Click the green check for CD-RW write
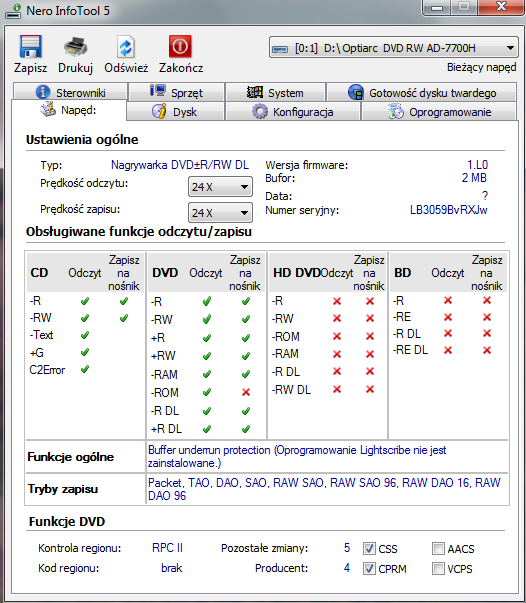 point(123,318)
